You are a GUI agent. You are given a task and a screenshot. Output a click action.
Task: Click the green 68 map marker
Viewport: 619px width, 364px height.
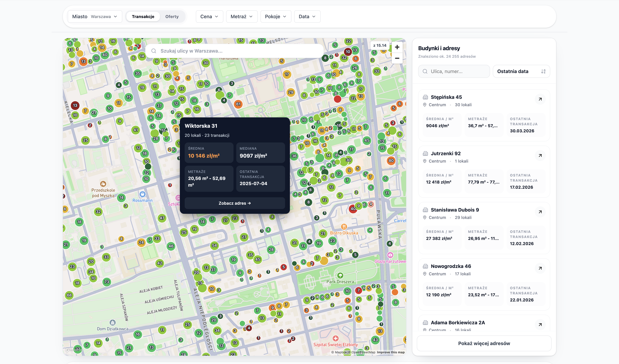click(x=69, y=295)
